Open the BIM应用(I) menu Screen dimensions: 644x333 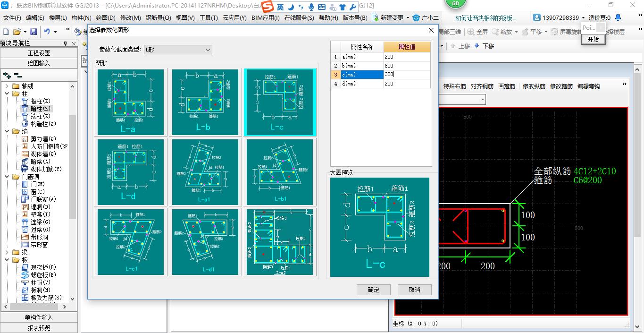click(x=266, y=18)
